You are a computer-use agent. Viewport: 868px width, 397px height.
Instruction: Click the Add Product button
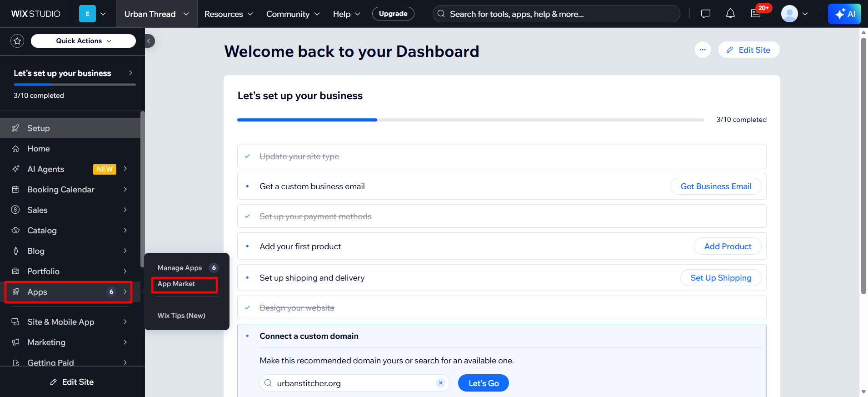pyautogui.click(x=728, y=246)
